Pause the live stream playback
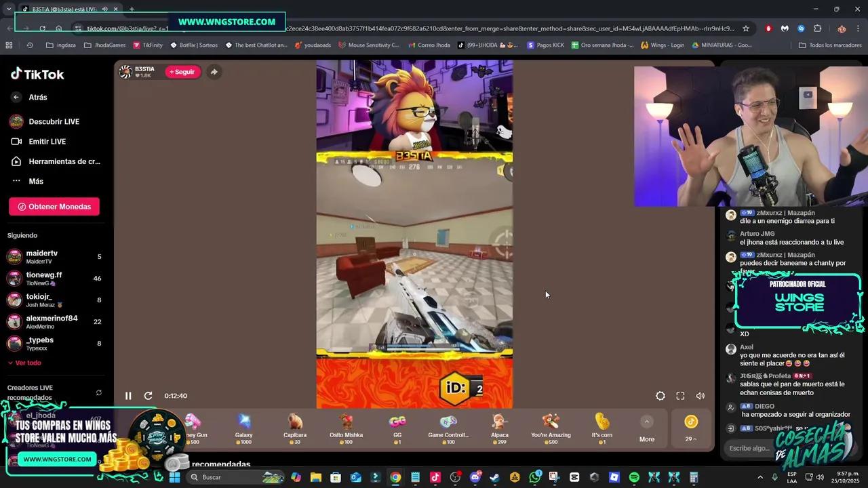Screen dimensions: 868x488 pyautogui.click(x=128, y=396)
